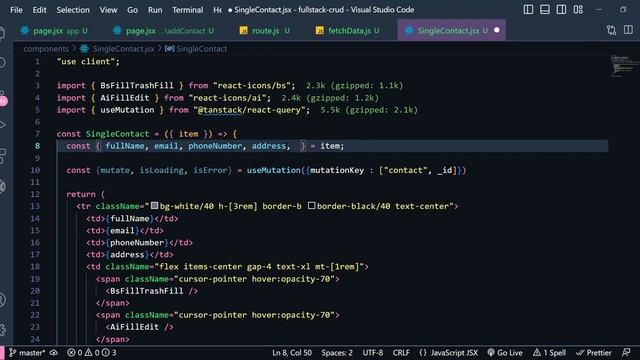Click line number 8 in the gutter
Viewport: 640px width, 360px height.
(37, 146)
